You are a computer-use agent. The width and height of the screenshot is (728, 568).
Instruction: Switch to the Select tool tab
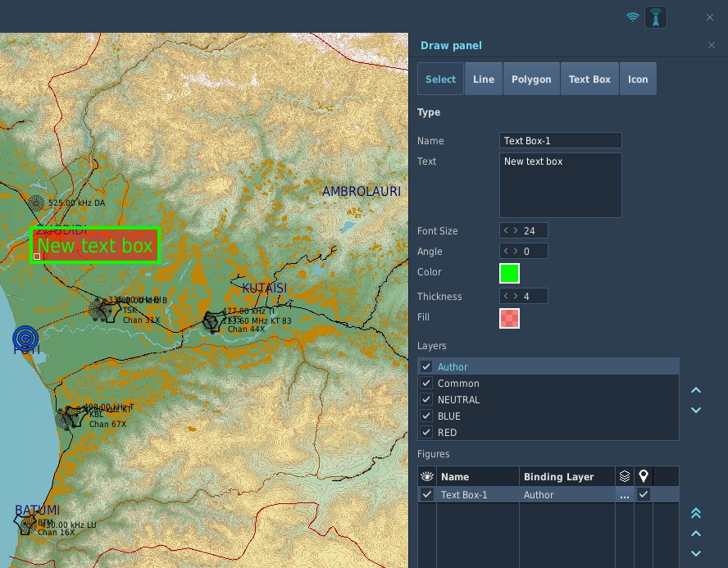click(440, 79)
